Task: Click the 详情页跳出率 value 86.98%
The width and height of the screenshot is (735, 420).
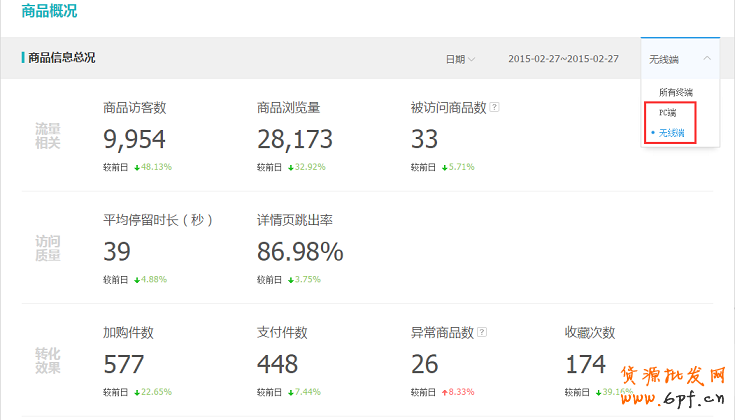Action: click(300, 251)
